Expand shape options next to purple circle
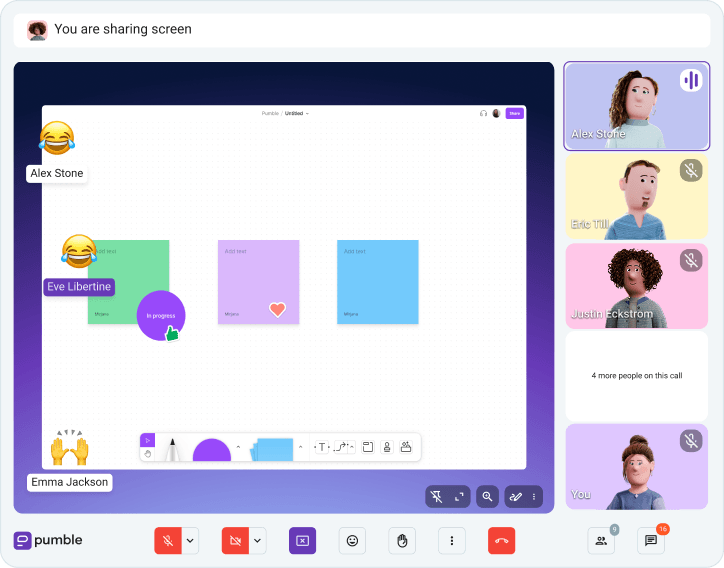 (x=238, y=447)
